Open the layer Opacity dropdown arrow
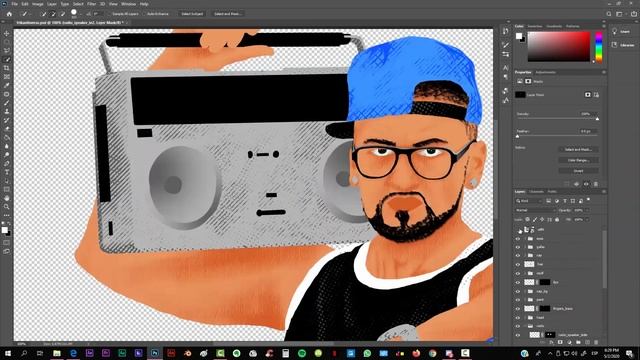 [588, 210]
